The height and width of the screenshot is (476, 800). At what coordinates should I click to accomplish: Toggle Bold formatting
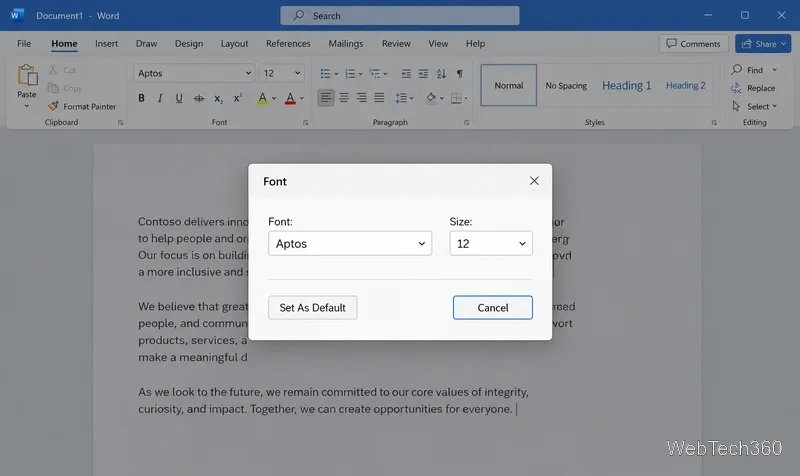point(141,98)
